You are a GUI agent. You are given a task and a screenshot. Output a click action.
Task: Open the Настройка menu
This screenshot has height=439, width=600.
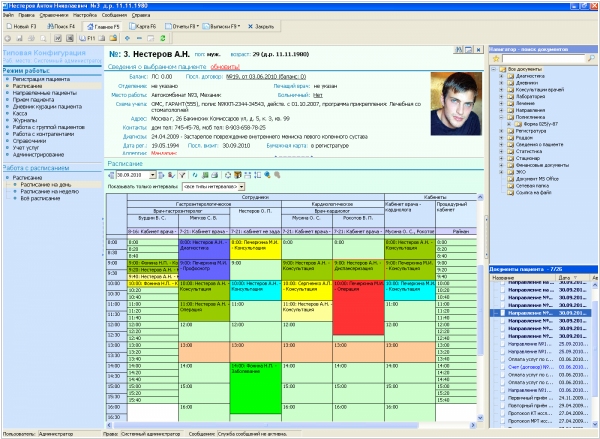pyautogui.click(x=85, y=15)
